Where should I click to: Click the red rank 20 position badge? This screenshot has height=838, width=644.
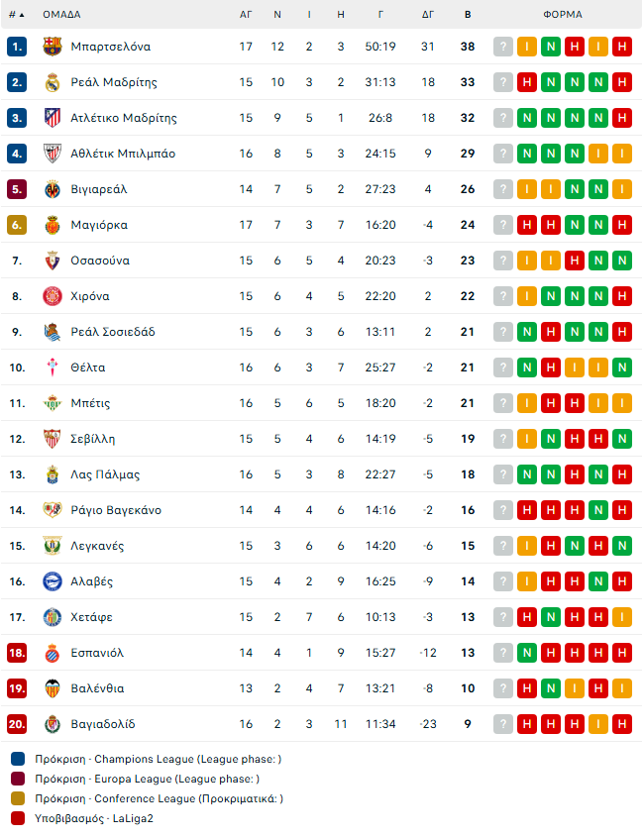pyautogui.click(x=17, y=724)
